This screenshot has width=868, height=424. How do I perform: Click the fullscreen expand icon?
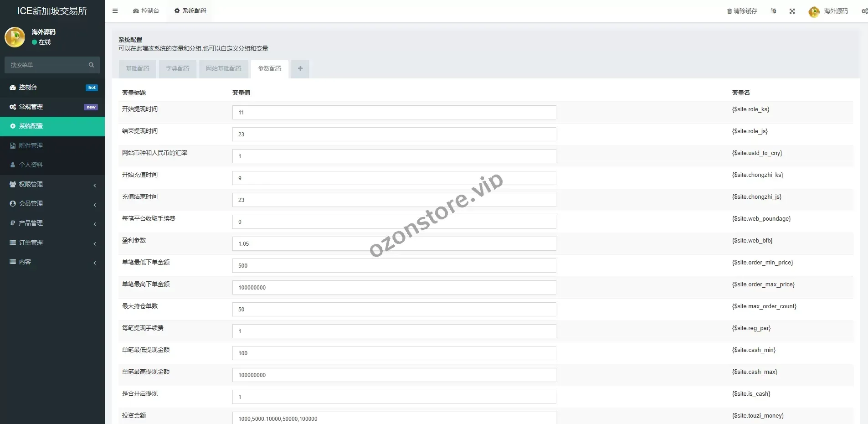[x=792, y=11]
